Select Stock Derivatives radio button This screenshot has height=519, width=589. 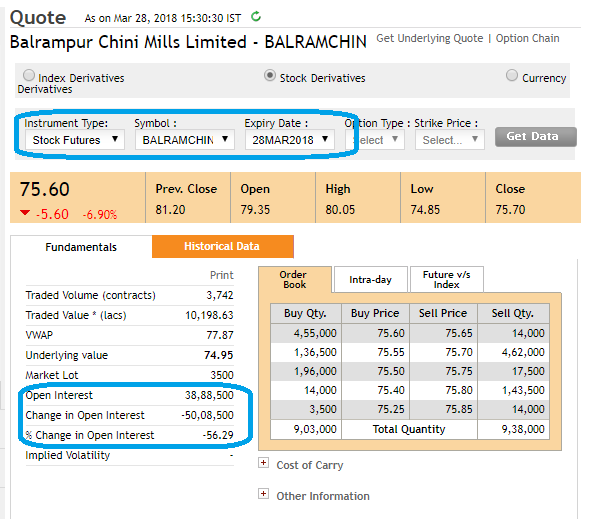click(269, 75)
